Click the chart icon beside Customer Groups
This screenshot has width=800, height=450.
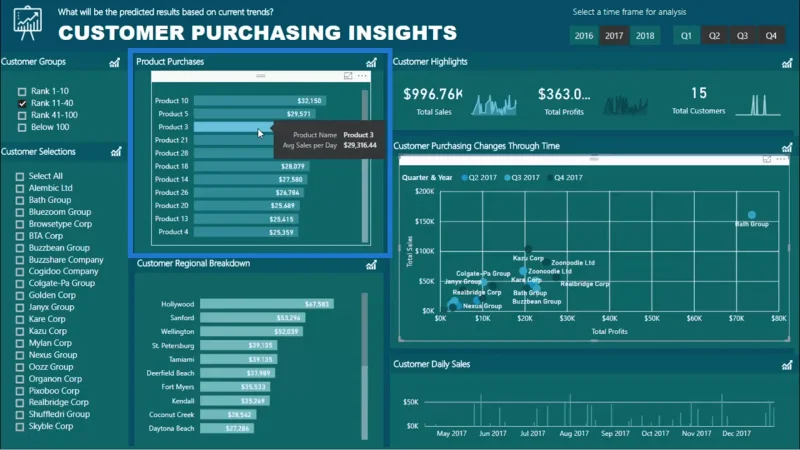(115, 62)
